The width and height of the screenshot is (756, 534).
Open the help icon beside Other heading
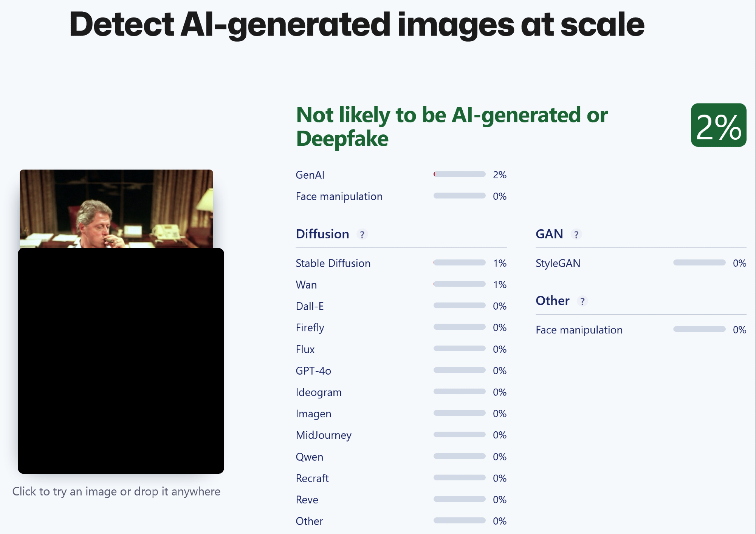[x=582, y=301]
